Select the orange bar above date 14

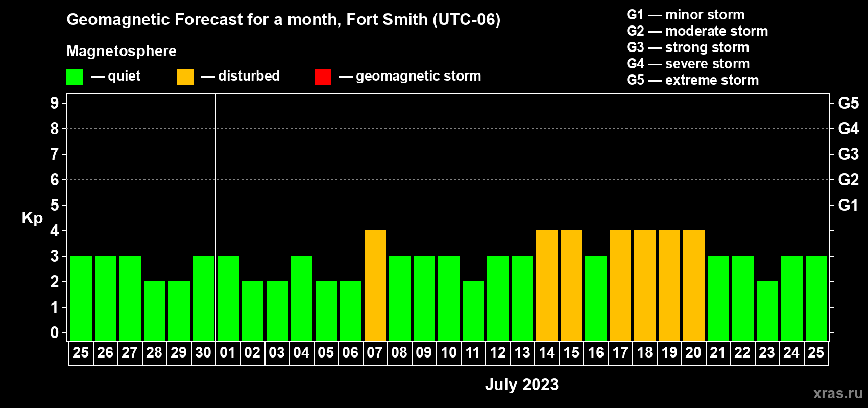[x=547, y=285]
